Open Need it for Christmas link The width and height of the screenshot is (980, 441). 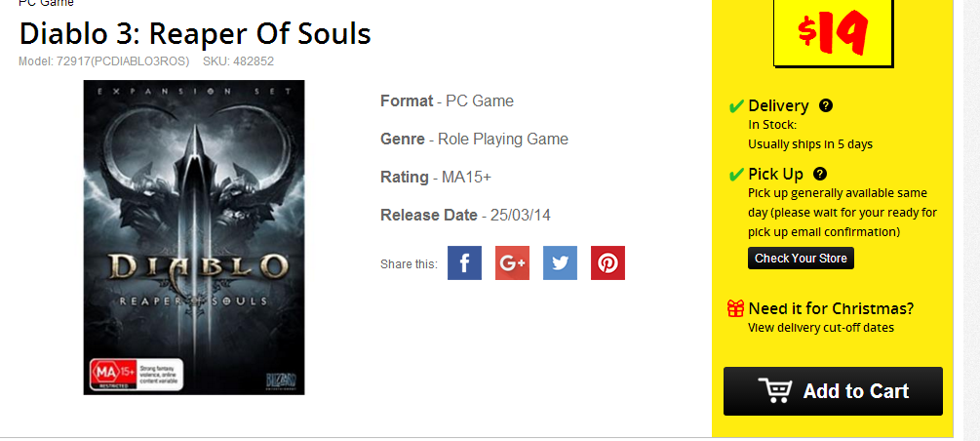831,308
